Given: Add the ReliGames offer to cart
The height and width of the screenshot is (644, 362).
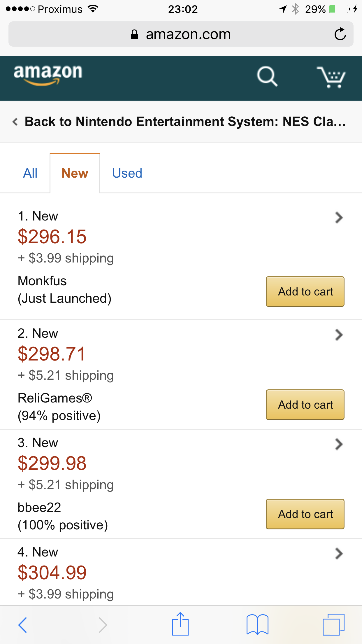Looking at the screenshot, I should coord(305,405).
